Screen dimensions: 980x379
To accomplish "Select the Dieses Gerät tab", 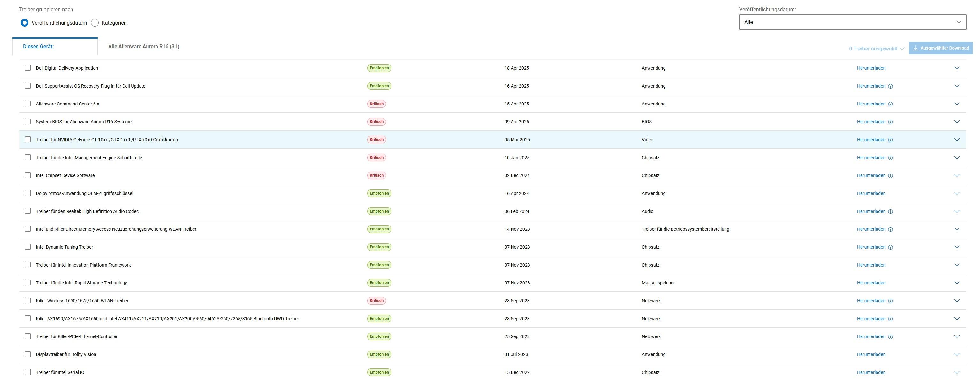I will (38, 46).
